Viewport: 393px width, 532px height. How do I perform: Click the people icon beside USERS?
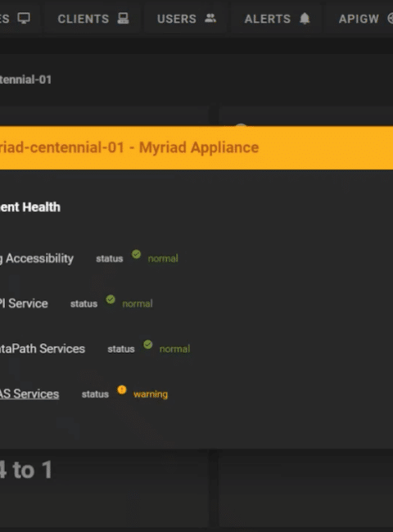coord(210,18)
